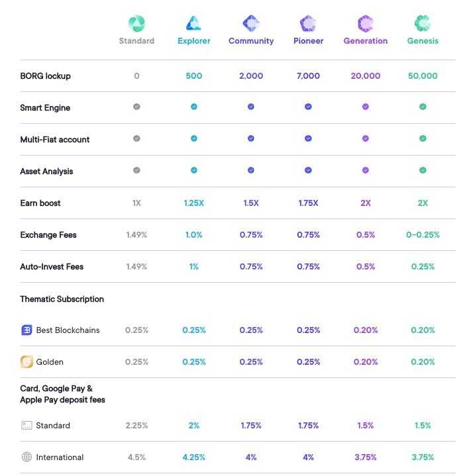Click Multi-Fiat account checkmark for Genesis
471x476 pixels.
pyautogui.click(x=423, y=138)
